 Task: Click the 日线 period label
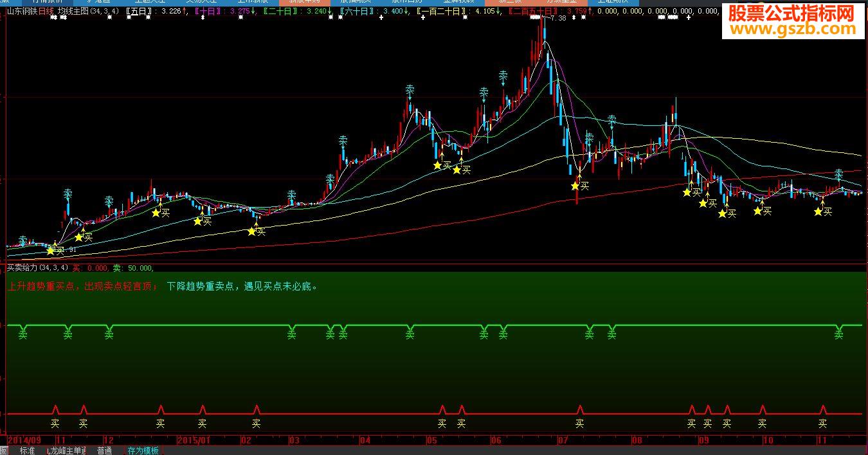[x=46, y=11]
